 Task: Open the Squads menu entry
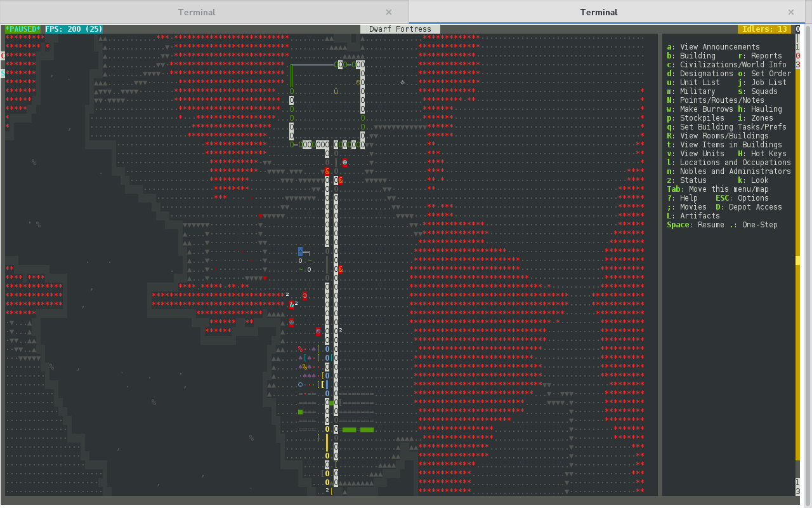click(x=757, y=91)
